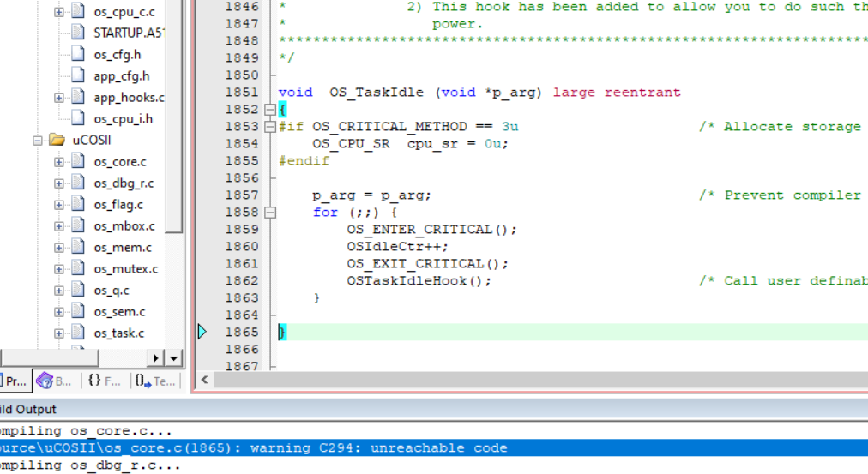Click the uCOSII folder icon
The width and height of the screenshot is (868, 474).
tap(57, 140)
